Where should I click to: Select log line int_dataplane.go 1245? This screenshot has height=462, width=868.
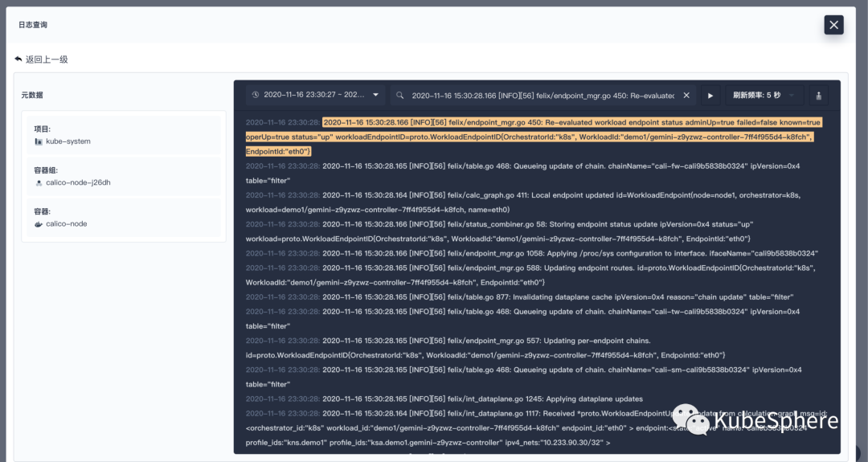pyautogui.click(x=444, y=399)
